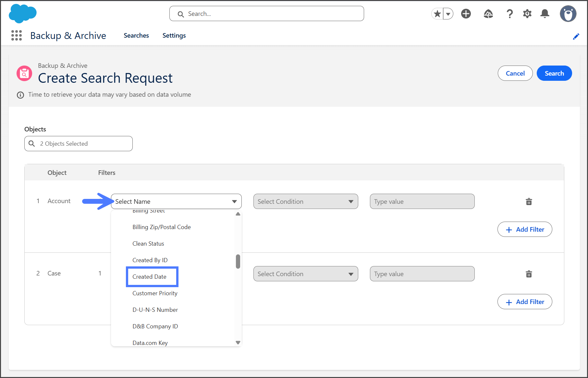Click the Search button
Image resolution: width=588 pixels, height=378 pixels.
(x=554, y=73)
